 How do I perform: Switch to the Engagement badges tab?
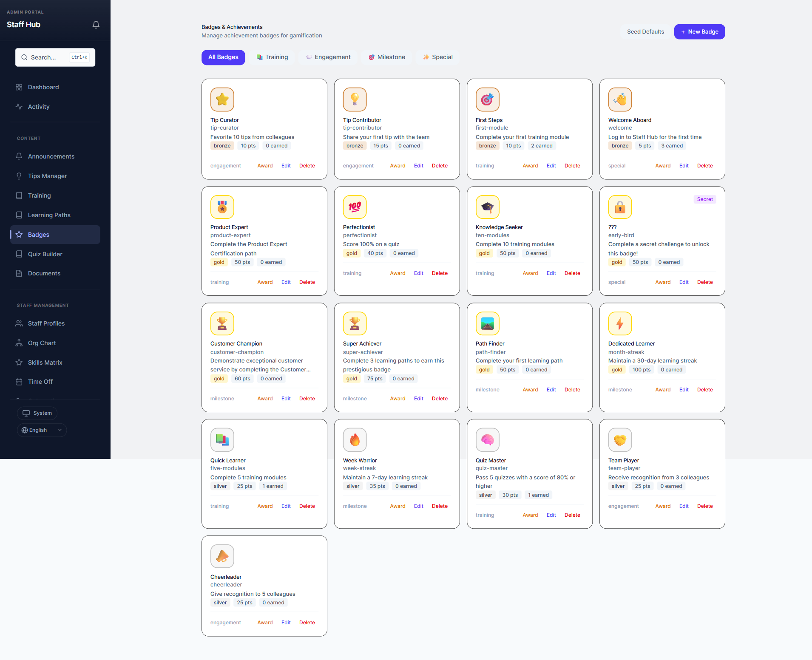328,57
